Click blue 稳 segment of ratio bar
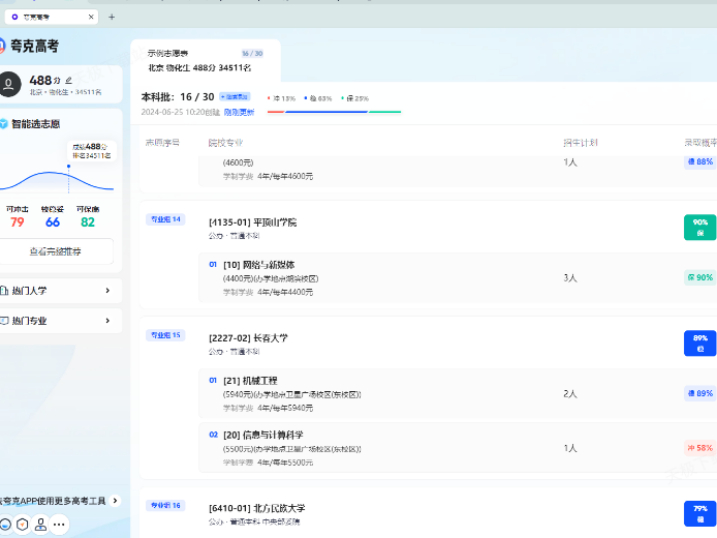The width and height of the screenshot is (717, 538). [326, 112]
